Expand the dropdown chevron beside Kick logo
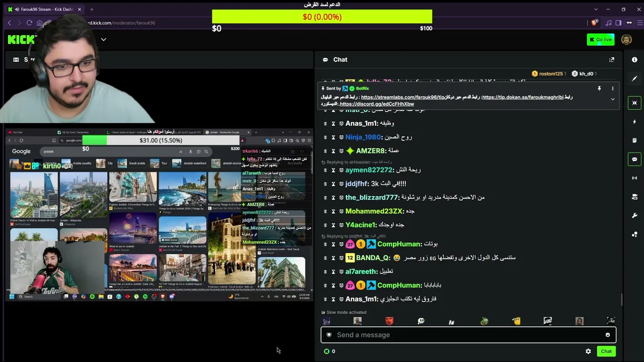Image resolution: width=644 pixels, height=362 pixels. [104, 40]
